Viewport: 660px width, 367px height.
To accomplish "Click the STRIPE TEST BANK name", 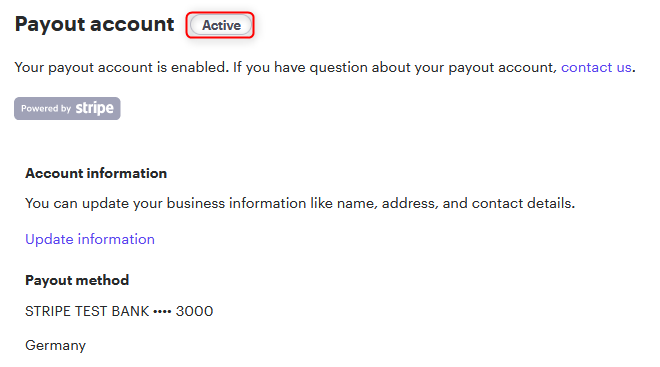I will coord(87,311).
